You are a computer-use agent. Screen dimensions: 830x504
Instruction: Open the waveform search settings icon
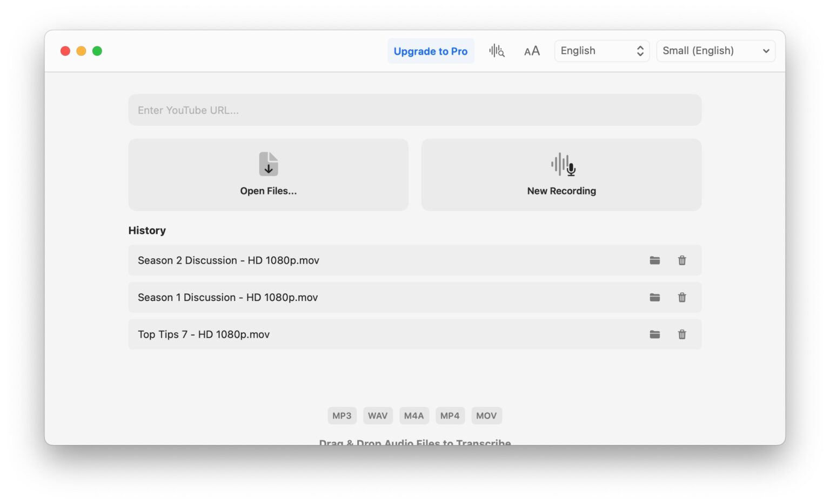pos(496,50)
